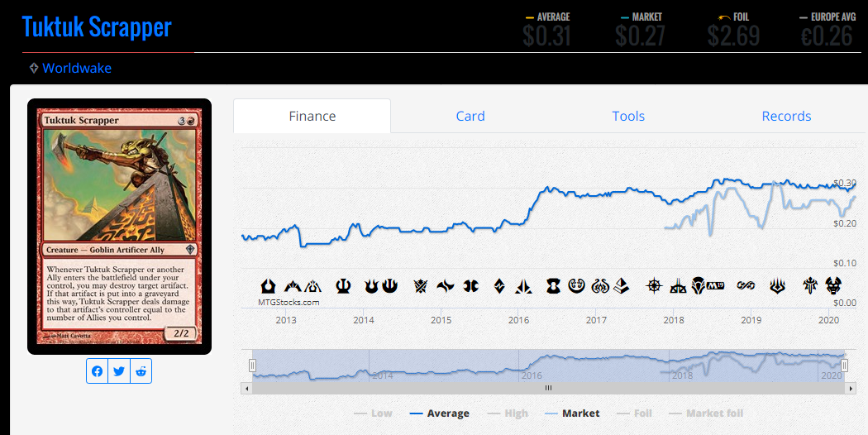868x435 pixels.
Task: Click the Fate Reforged claw-shaped set symbol
Action: [x=445, y=286]
